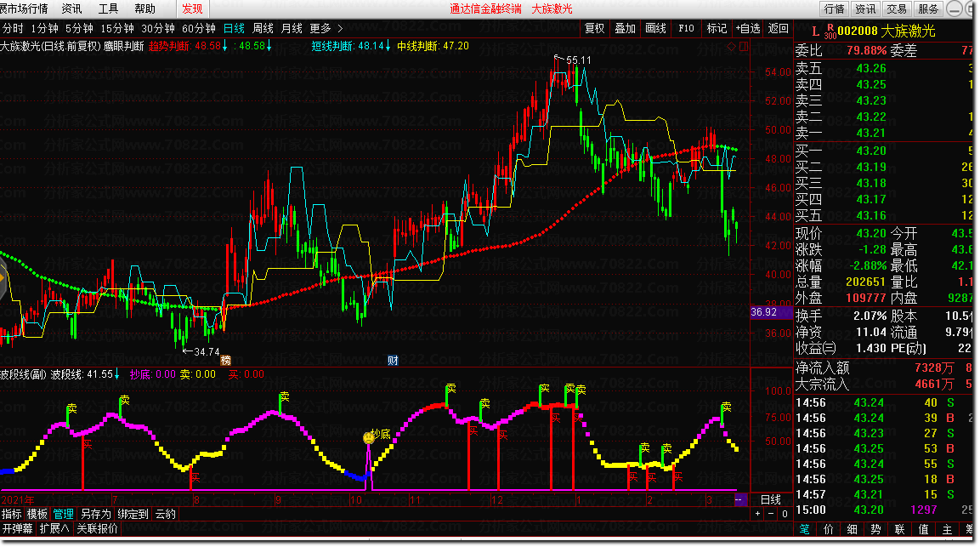Click the split-panel rectangle icon on chart
This screenshot has width=980, height=547.
[744, 47]
